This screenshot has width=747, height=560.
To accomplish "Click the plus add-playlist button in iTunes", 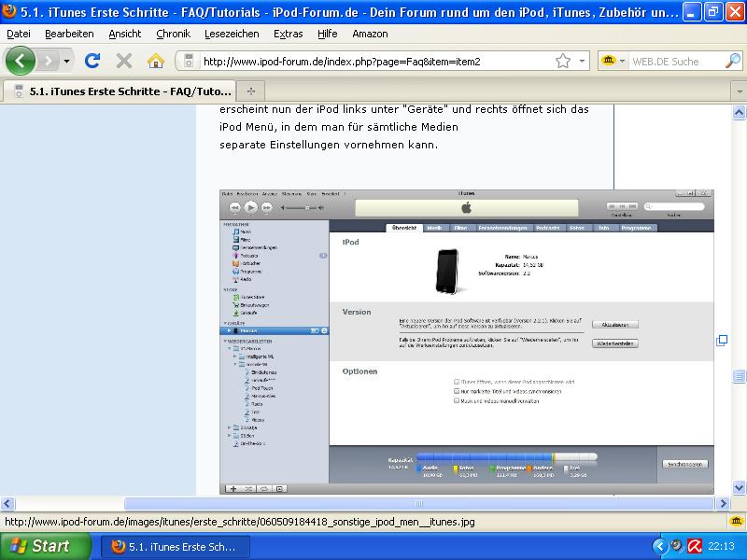I will (233, 488).
